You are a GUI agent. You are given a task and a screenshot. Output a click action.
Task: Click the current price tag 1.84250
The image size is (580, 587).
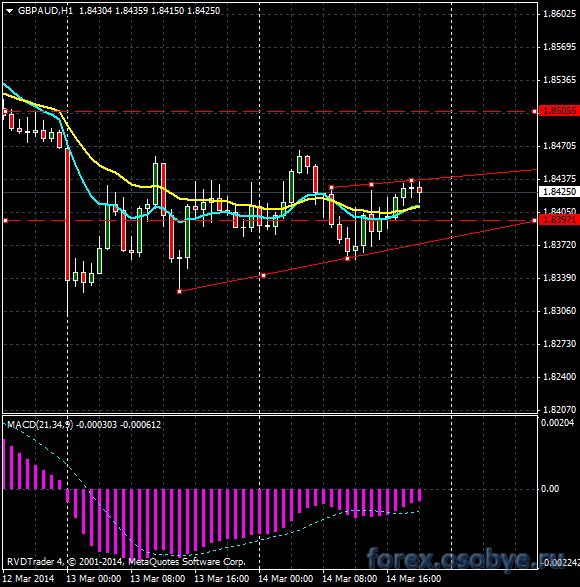coord(559,192)
